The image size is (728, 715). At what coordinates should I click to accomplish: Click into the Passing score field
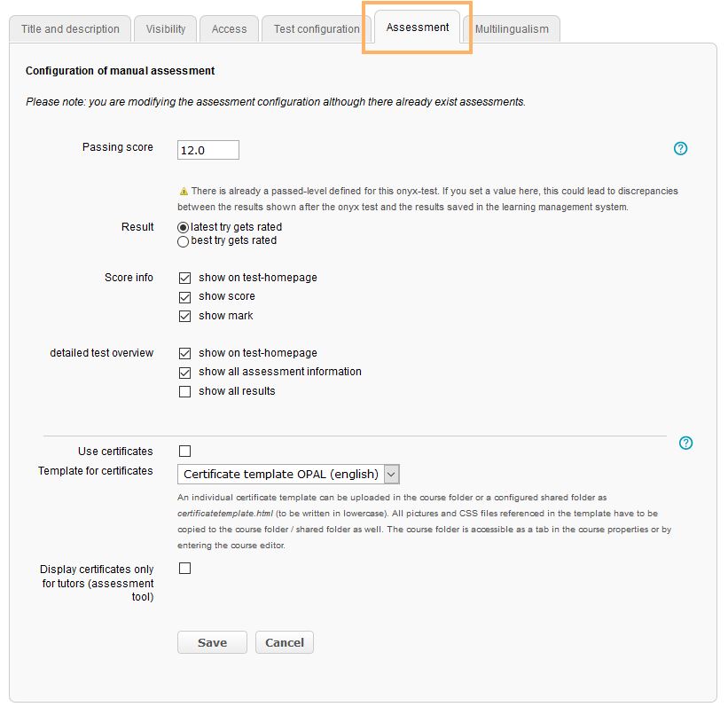click(x=208, y=150)
